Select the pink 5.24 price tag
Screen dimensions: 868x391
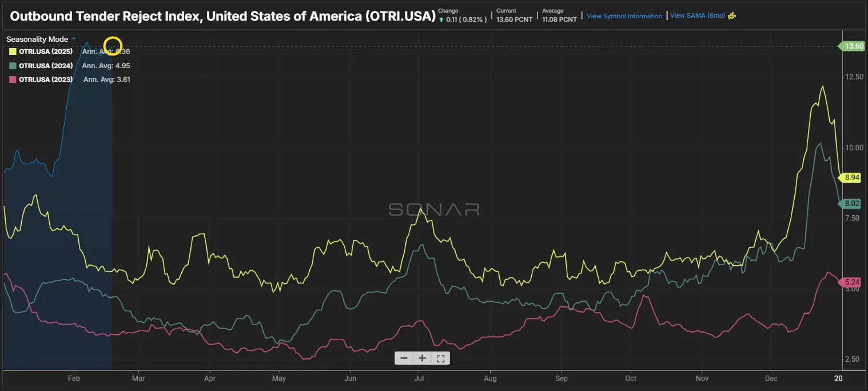(x=851, y=282)
